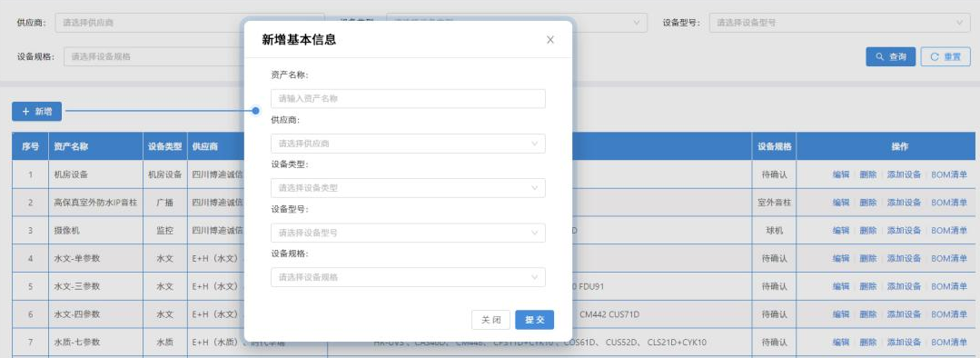The height and width of the screenshot is (358, 980).
Task: Click the 广播 device type cell
Action: (x=165, y=203)
